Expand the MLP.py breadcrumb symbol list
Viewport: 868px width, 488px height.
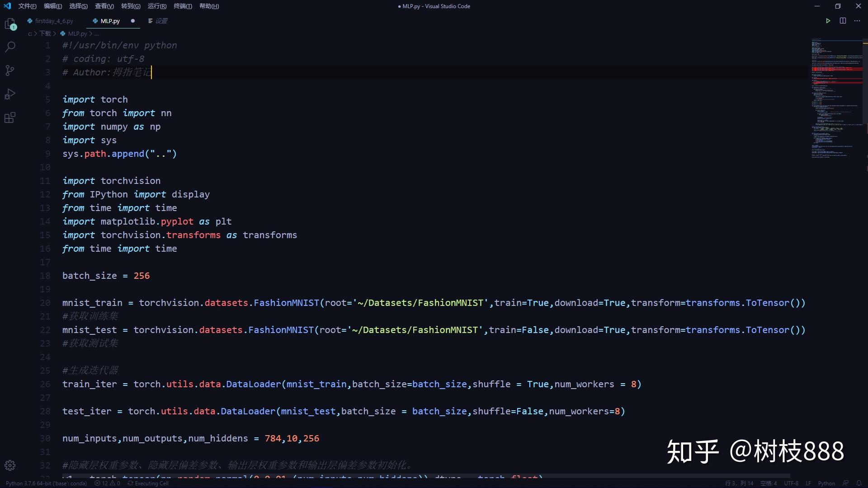tap(77, 33)
